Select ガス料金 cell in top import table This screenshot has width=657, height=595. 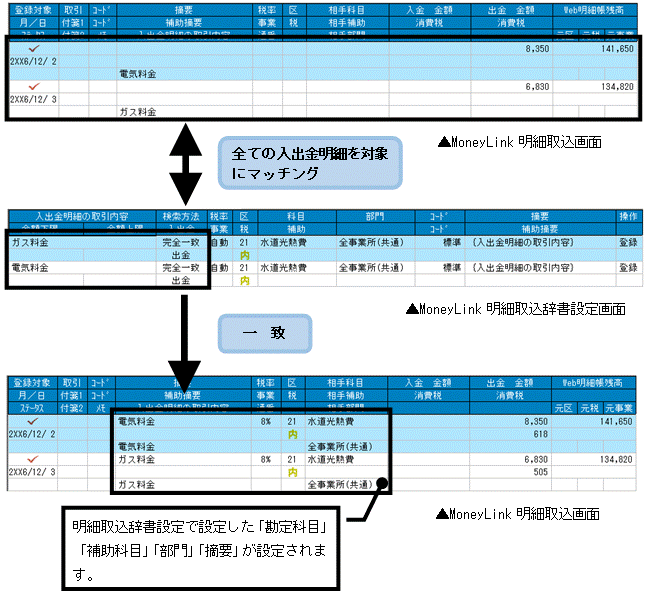point(138,112)
